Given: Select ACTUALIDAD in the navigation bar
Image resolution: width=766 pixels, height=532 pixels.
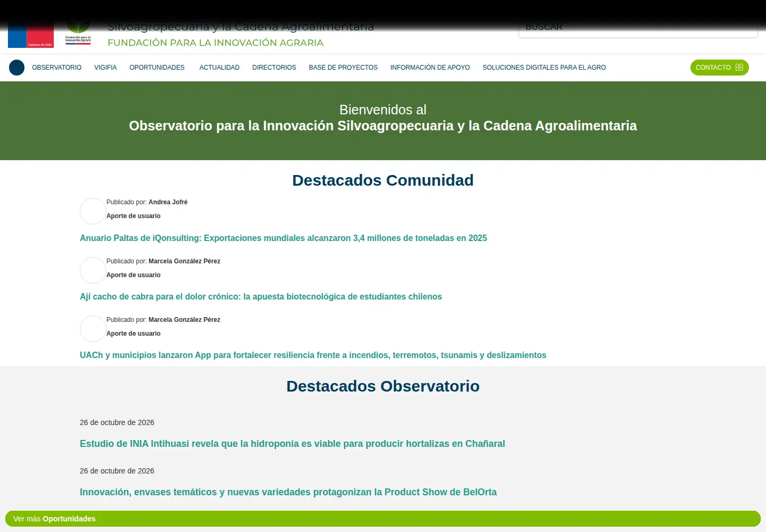Looking at the screenshot, I should click(219, 68).
